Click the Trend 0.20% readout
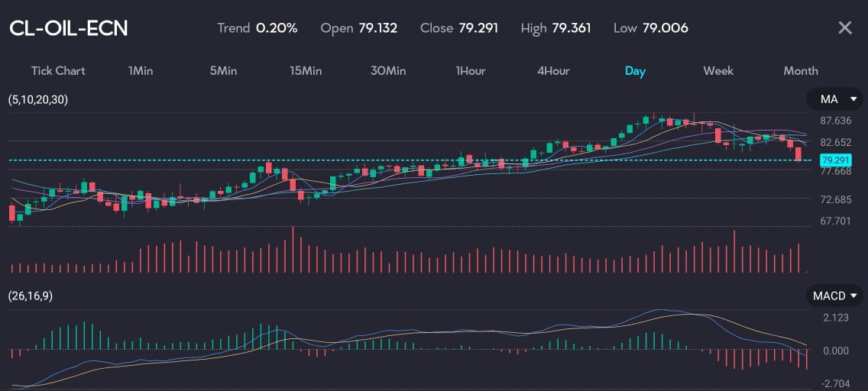The image size is (868, 391). (257, 28)
